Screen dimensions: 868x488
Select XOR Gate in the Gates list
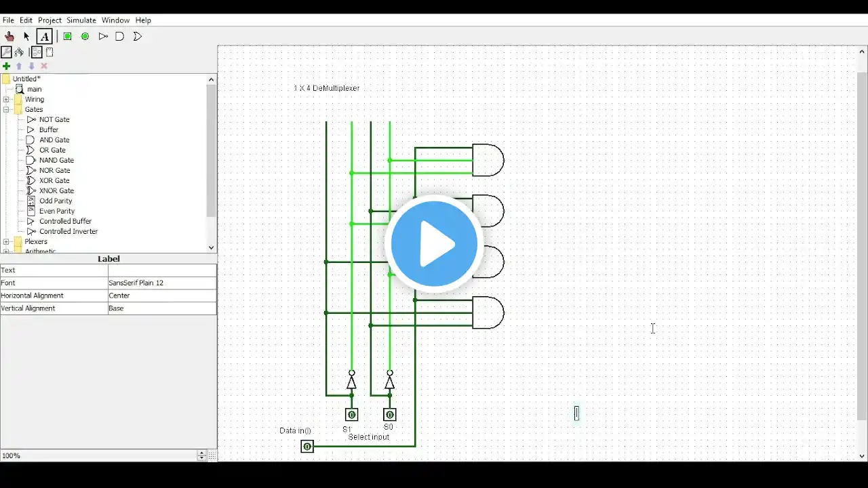click(54, 180)
